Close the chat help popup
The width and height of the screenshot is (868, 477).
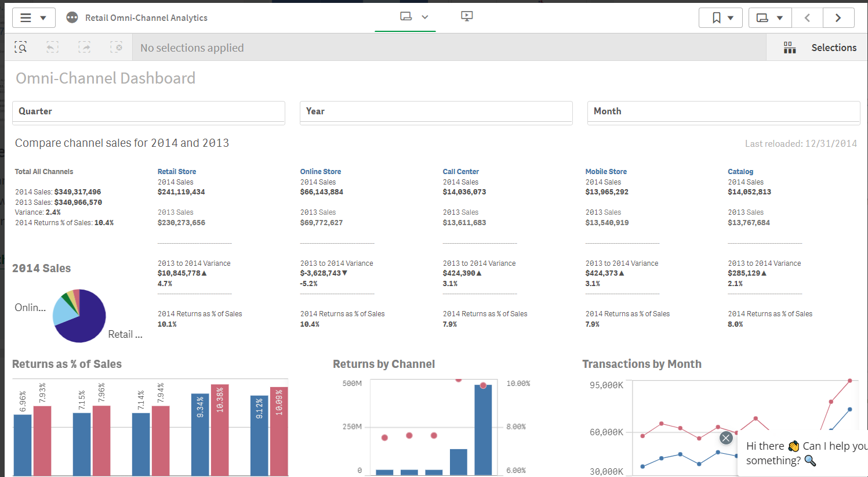click(726, 438)
